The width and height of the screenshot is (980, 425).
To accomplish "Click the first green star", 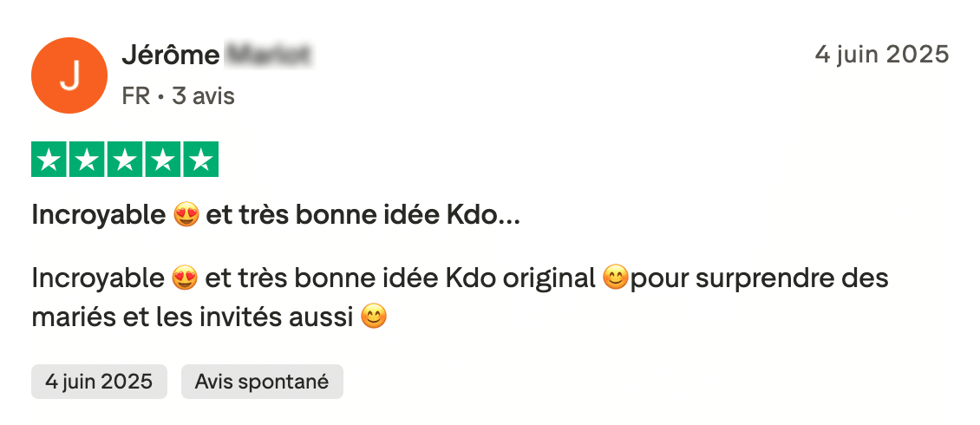I will [50, 160].
